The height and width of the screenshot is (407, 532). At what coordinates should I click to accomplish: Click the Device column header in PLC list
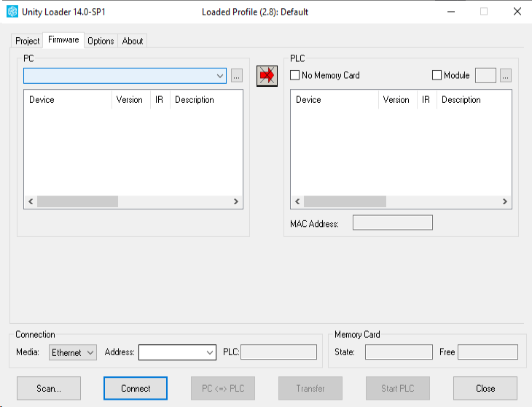click(x=335, y=100)
